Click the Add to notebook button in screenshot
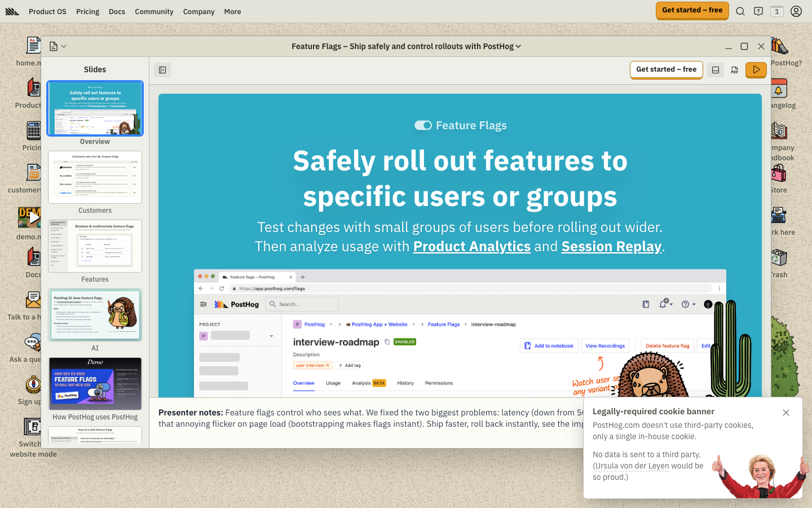The width and height of the screenshot is (812, 508). [x=549, y=346]
